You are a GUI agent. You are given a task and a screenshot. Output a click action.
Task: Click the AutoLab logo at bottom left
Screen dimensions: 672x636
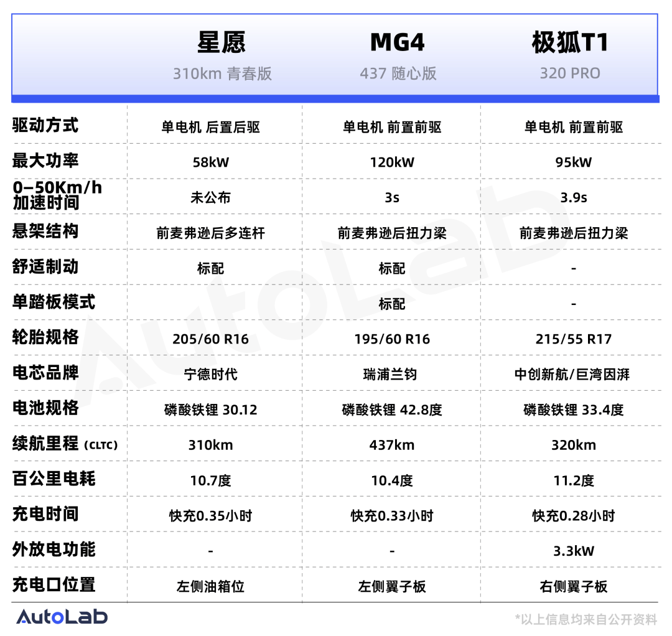pyautogui.click(x=62, y=617)
